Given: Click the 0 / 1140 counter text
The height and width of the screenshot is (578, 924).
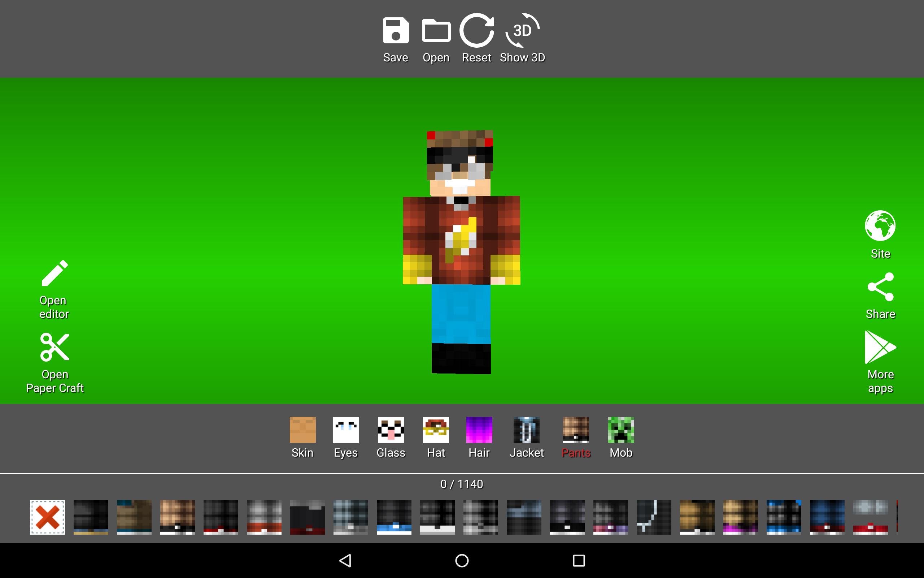Looking at the screenshot, I should pos(462,484).
